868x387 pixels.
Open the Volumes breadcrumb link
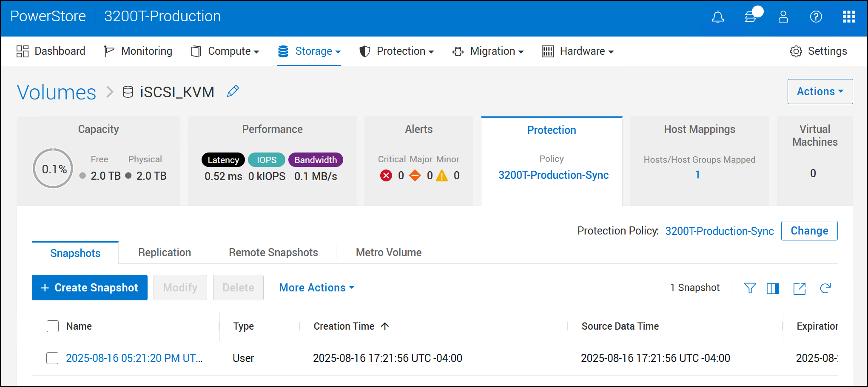[x=57, y=92]
